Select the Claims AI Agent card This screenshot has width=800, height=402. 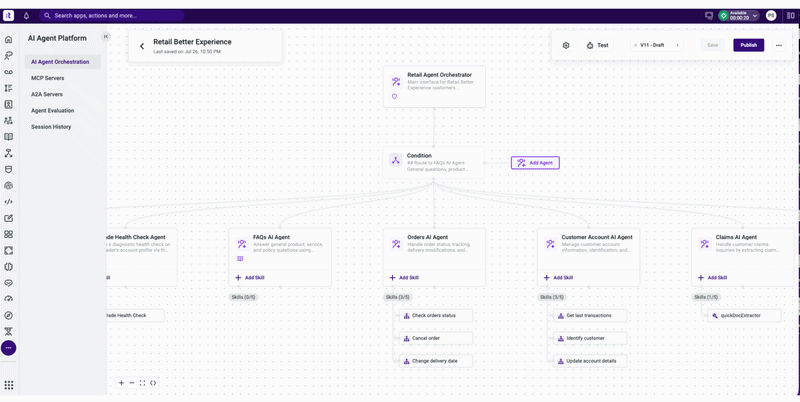coord(745,257)
